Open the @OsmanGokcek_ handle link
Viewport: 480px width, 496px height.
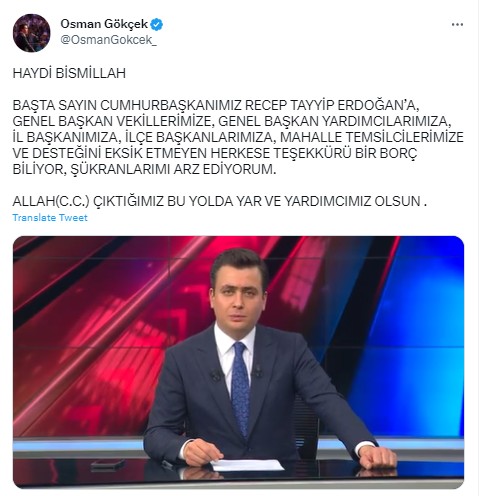point(108,40)
